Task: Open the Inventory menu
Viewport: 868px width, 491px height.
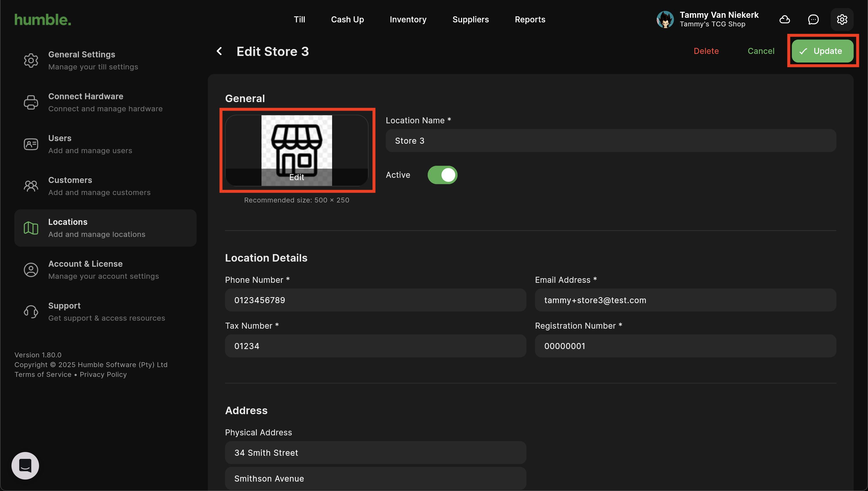Action: point(408,20)
